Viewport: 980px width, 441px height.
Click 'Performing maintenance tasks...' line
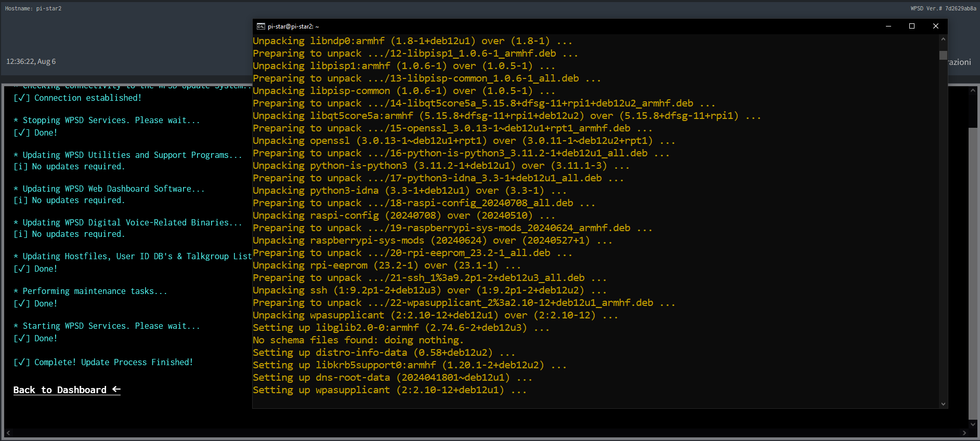(x=90, y=291)
